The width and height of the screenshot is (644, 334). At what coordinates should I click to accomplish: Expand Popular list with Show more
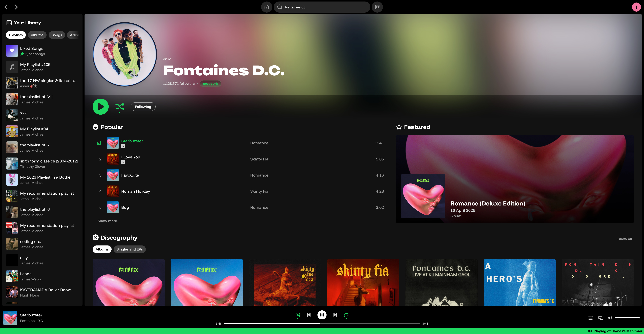[107, 221]
